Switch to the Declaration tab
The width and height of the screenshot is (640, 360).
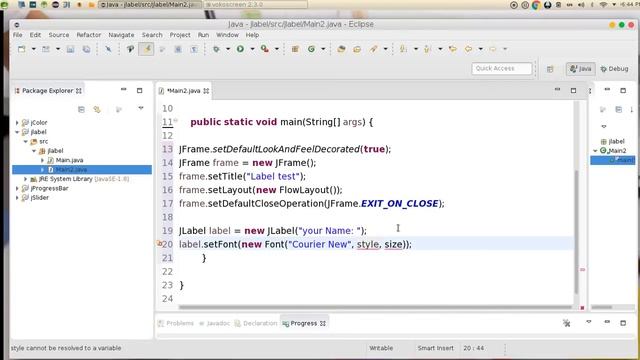click(x=256, y=323)
